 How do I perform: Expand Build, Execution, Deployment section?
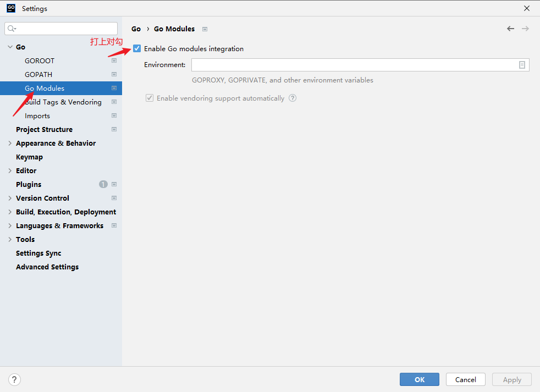[x=10, y=212]
